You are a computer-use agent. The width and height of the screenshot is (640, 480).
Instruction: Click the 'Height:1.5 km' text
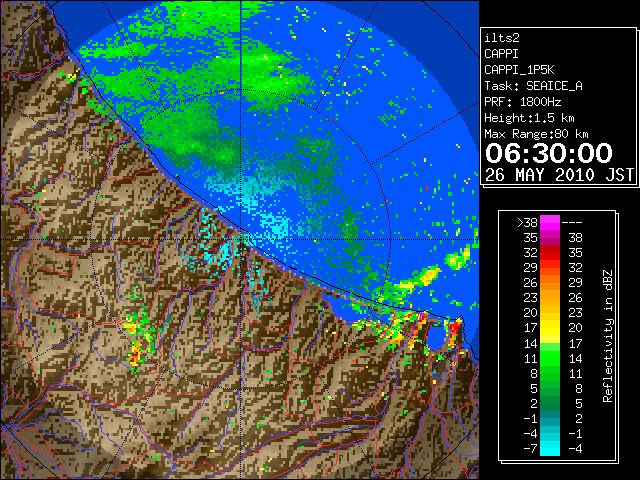529,118
